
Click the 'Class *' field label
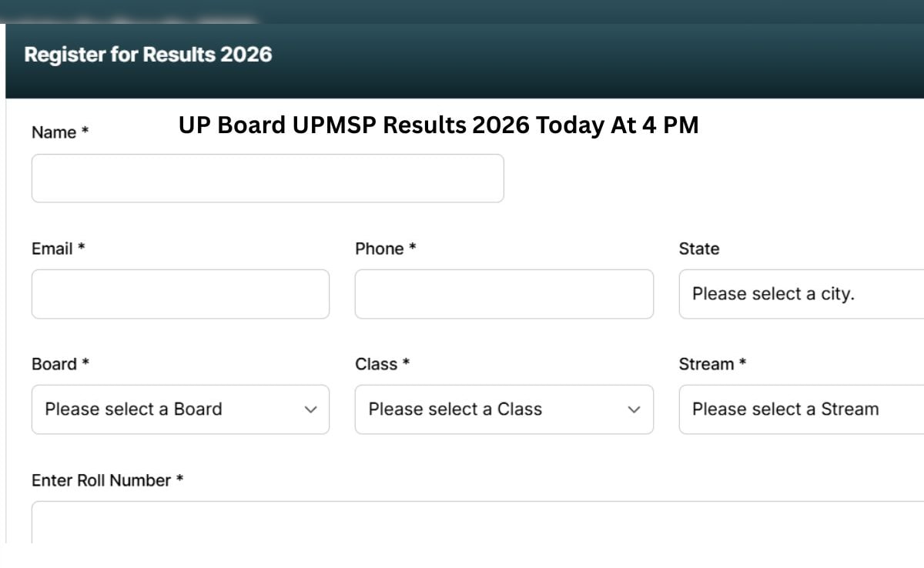point(382,364)
